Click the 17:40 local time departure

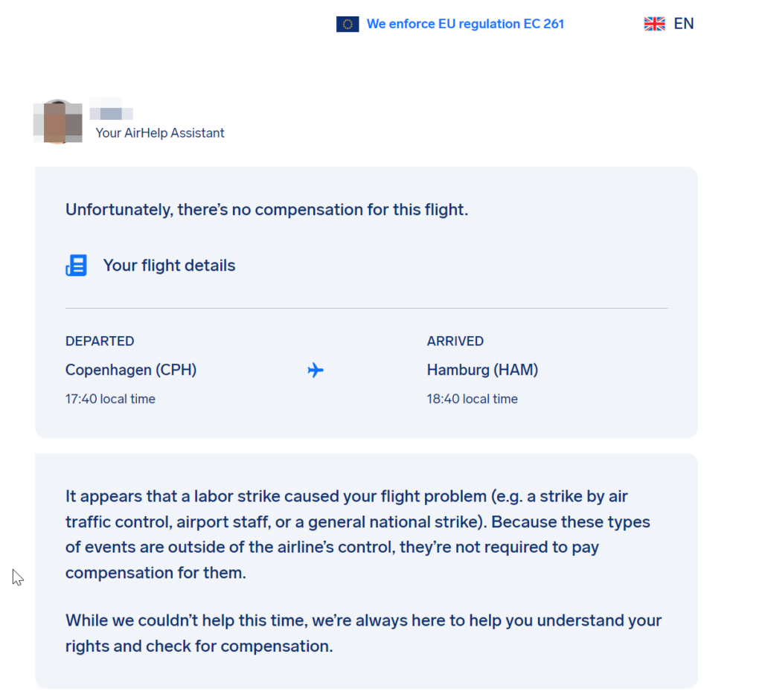pos(110,399)
